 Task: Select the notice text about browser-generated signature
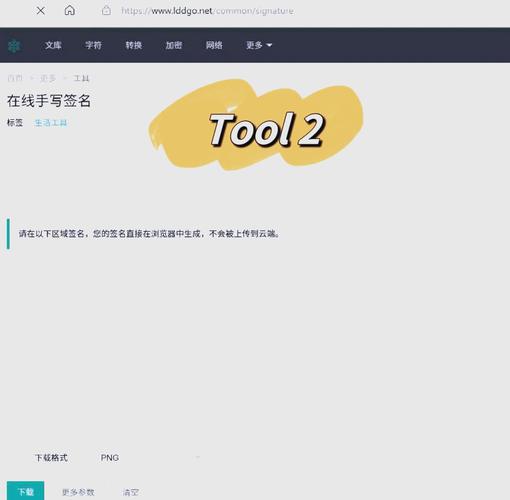point(149,234)
